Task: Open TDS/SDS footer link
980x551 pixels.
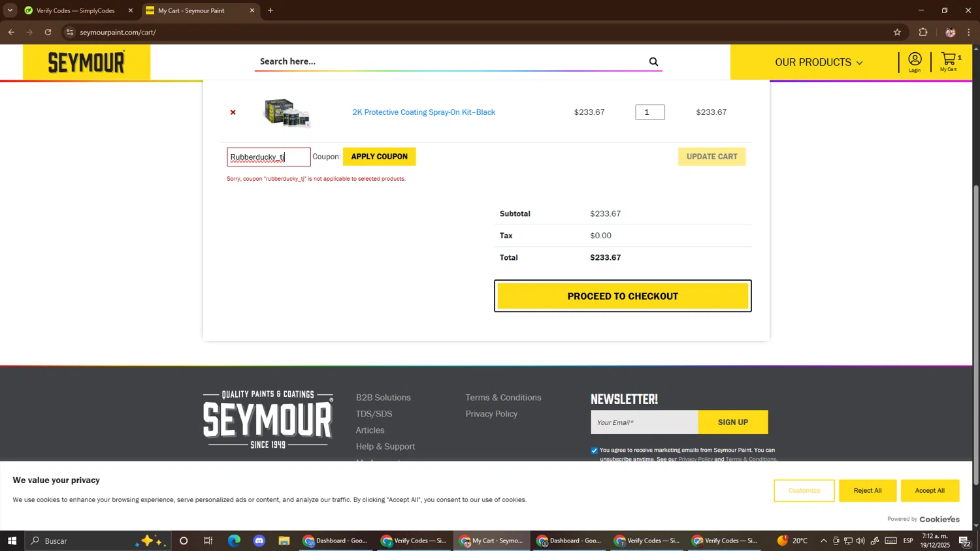Action: click(374, 414)
